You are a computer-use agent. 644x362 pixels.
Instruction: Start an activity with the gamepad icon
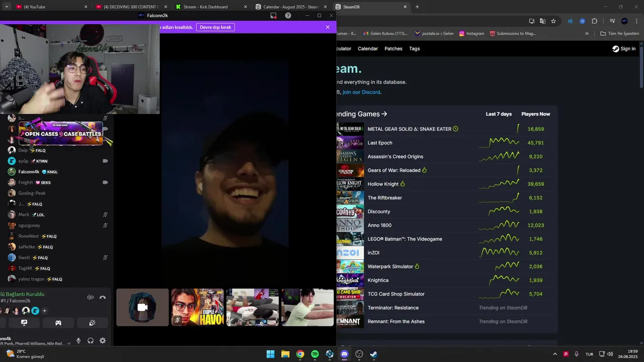click(x=58, y=323)
